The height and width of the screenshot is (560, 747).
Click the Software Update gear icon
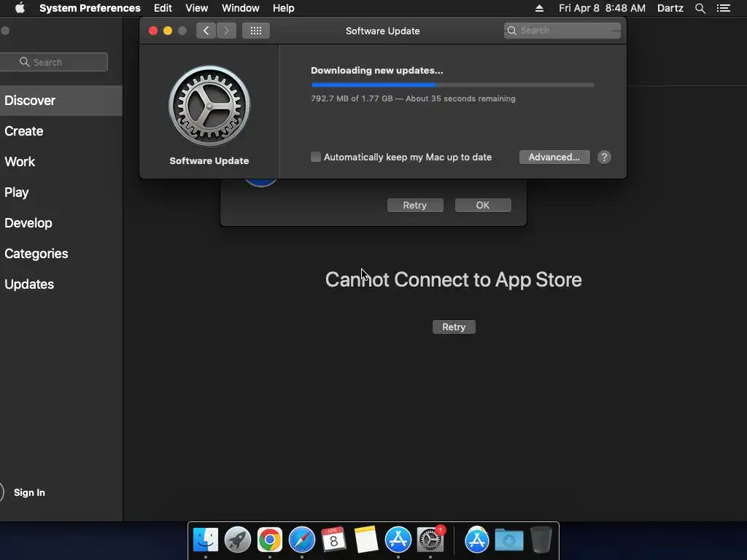[x=209, y=106]
